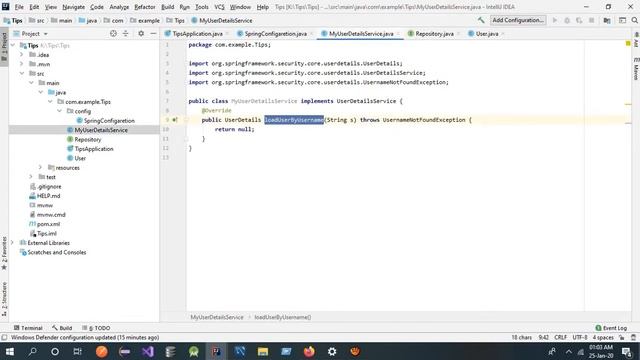Open Settings gear on taskbar
The image size is (640, 360).
pyautogui.click(x=332, y=351)
